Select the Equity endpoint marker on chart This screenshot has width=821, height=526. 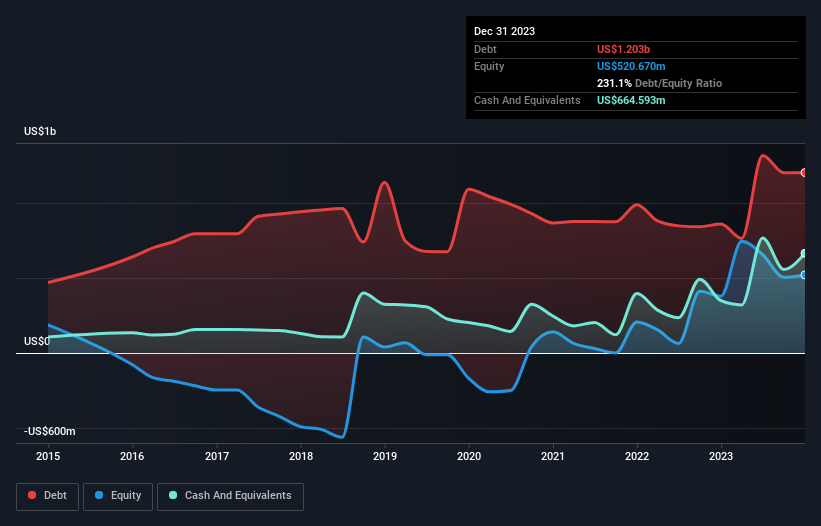pyautogui.click(x=804, y=275)
